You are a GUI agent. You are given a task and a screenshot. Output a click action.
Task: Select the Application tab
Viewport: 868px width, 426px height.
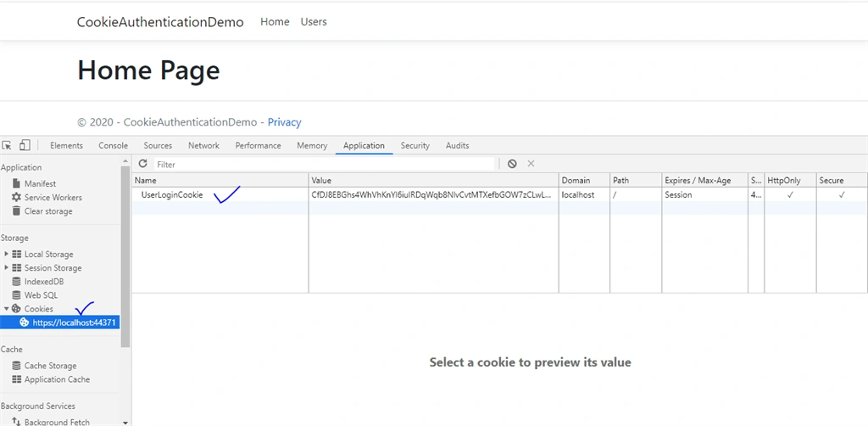(364, 146)
